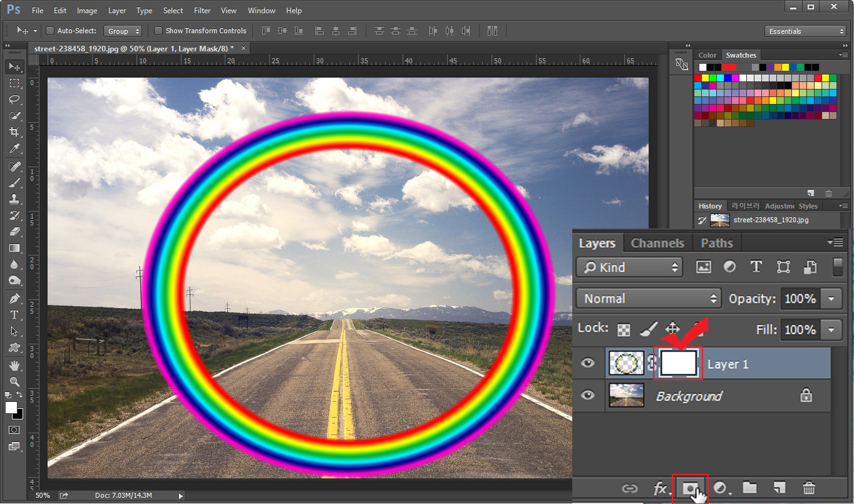Open the fx layer style menu

pos(660,488)
